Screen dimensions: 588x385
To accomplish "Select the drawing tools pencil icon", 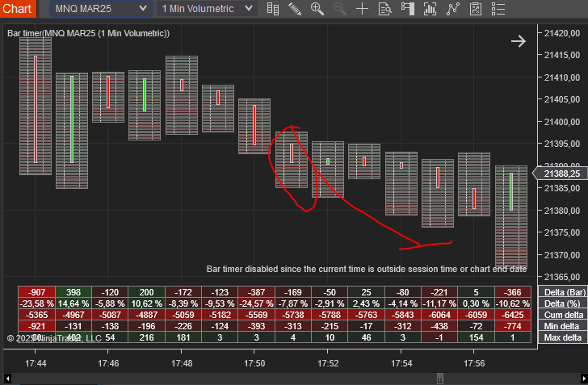I will 295,9.
